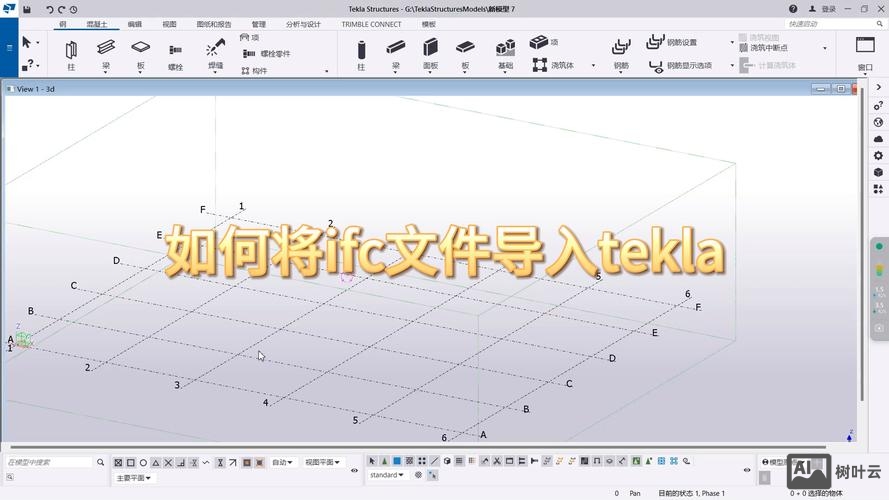Open the 钢筋 rebar tool
The image size is (889, 500).
coord(621,55)
